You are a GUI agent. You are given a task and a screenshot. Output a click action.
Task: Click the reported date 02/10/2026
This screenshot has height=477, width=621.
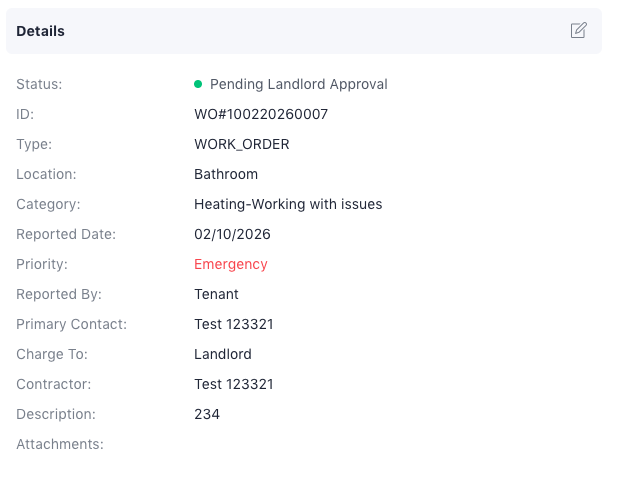(x=232, y=234)
